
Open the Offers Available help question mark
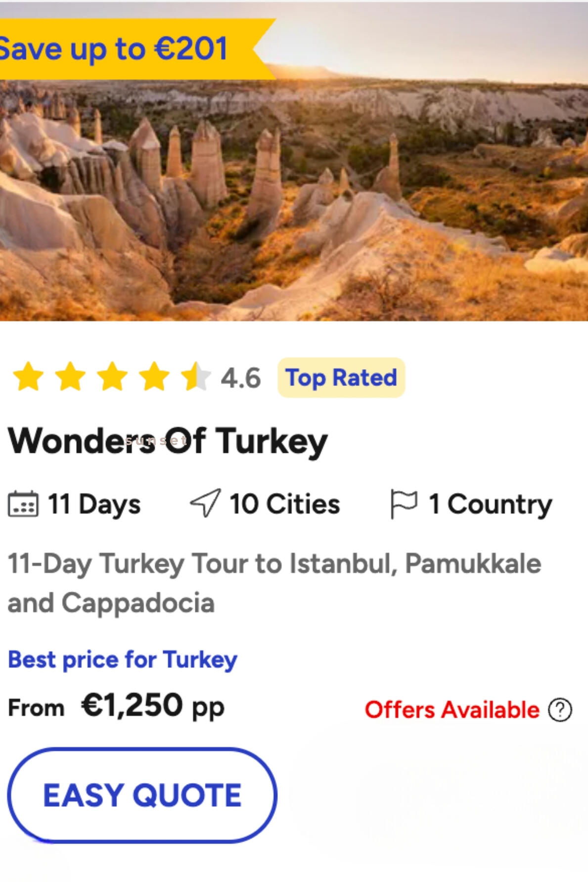click(560, 710)
